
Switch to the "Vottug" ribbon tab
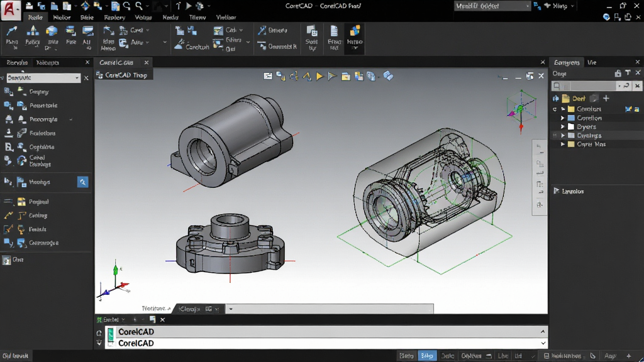143,17
